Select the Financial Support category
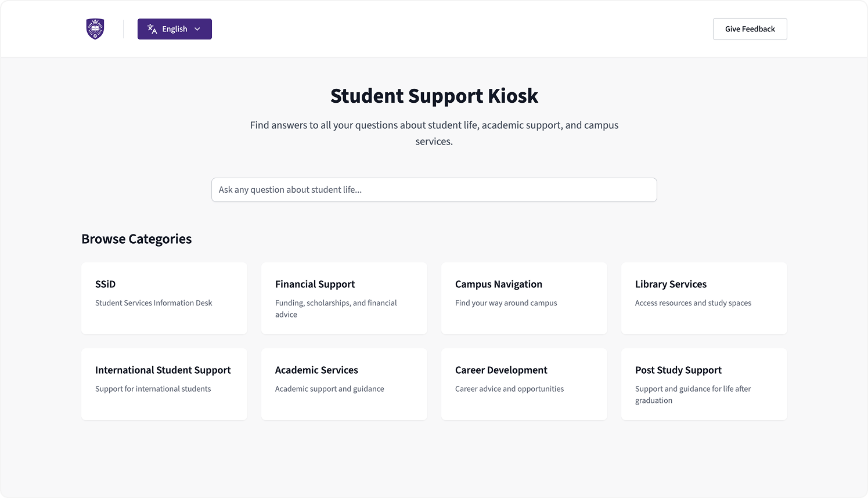The height and width of the screenshot is (498, 868). coord(344,298)
